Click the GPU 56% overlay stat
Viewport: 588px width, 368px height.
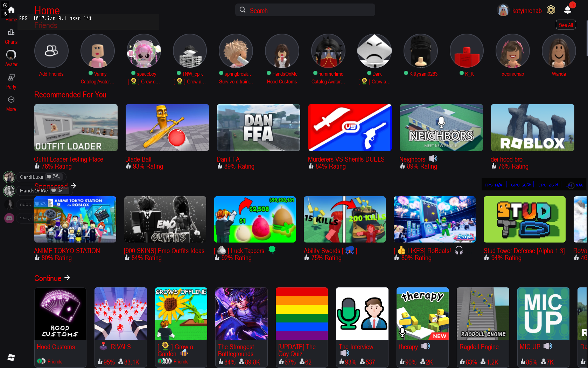[x=521, y=185]
